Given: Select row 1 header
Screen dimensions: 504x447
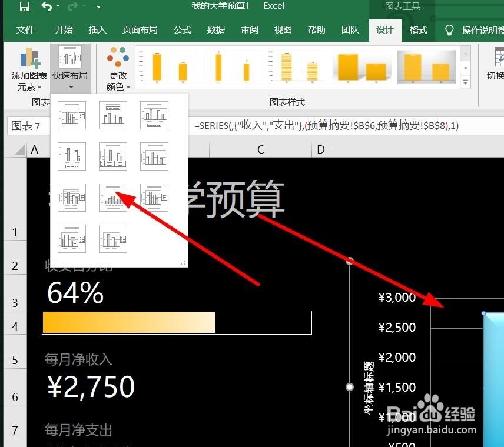Looking at the screenshot, I should coord(15,199).
